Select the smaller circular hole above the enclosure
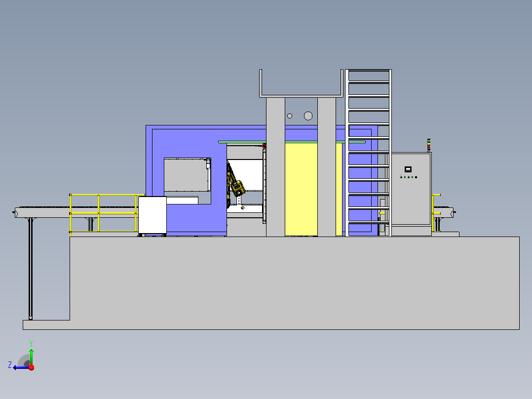Viewport: 532px width, 399px height. coord(290,116)
